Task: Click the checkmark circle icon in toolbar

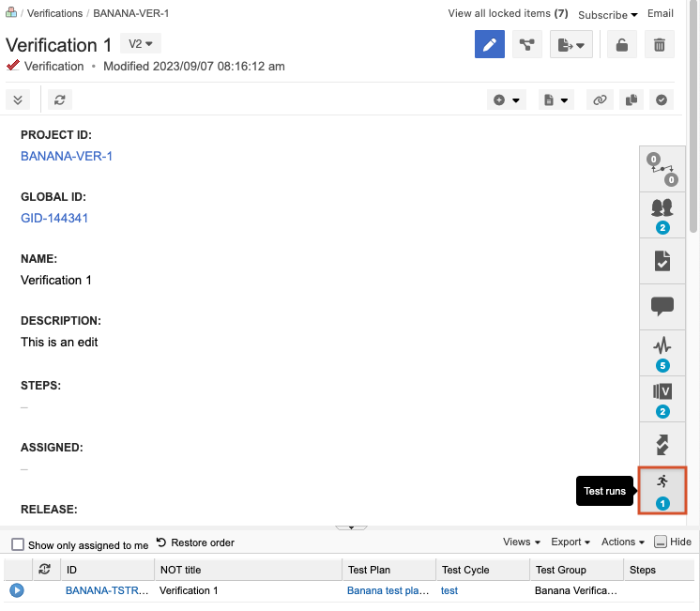Action: [x=662, y=99]
